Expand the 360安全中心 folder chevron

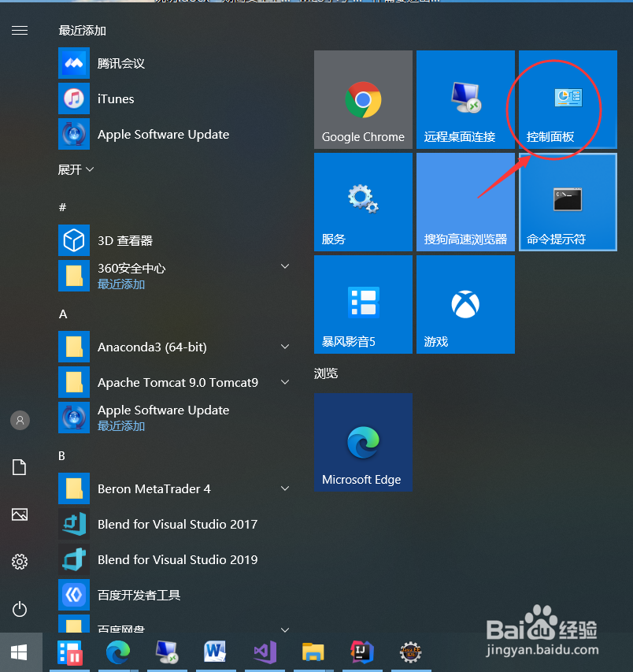tap(285, 266)
